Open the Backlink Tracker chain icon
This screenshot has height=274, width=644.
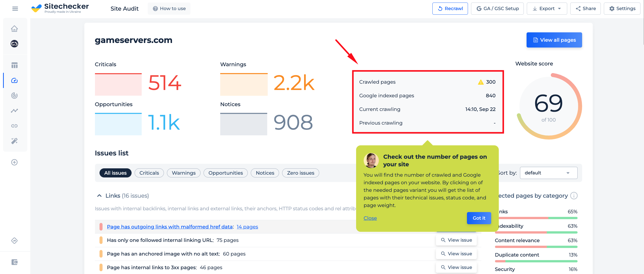(14, 126)
